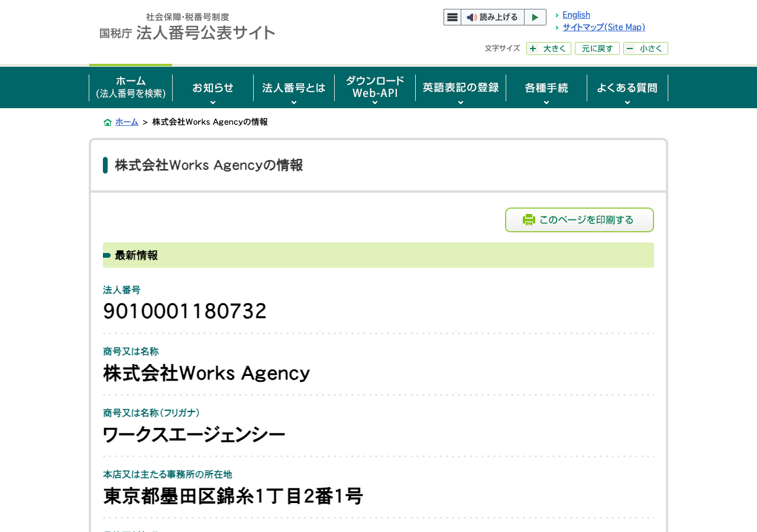Expand chevron under 法人番号とは
This screenshot has height=532, width=757.
(x=294, y=103)
